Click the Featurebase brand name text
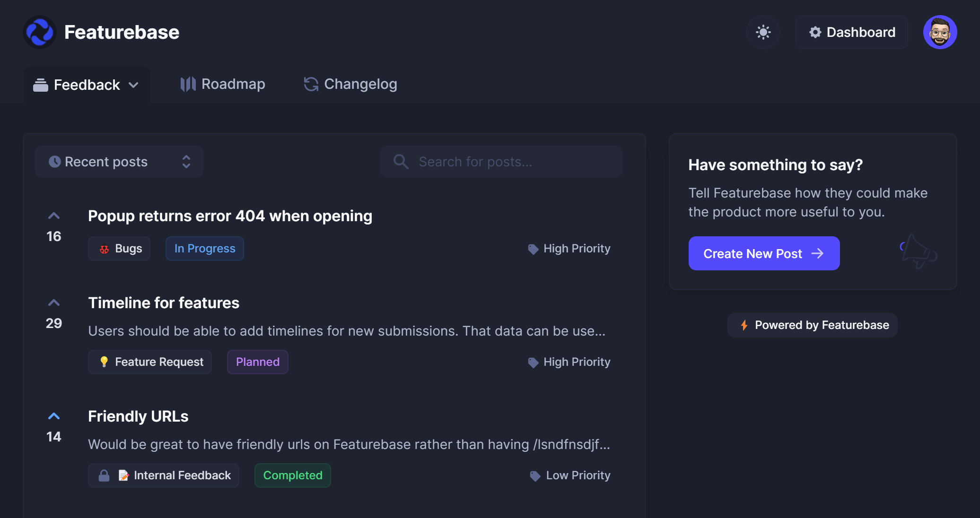Image resolution: width=980 pixels, height=518 pixels. click(x=122, y=32)
